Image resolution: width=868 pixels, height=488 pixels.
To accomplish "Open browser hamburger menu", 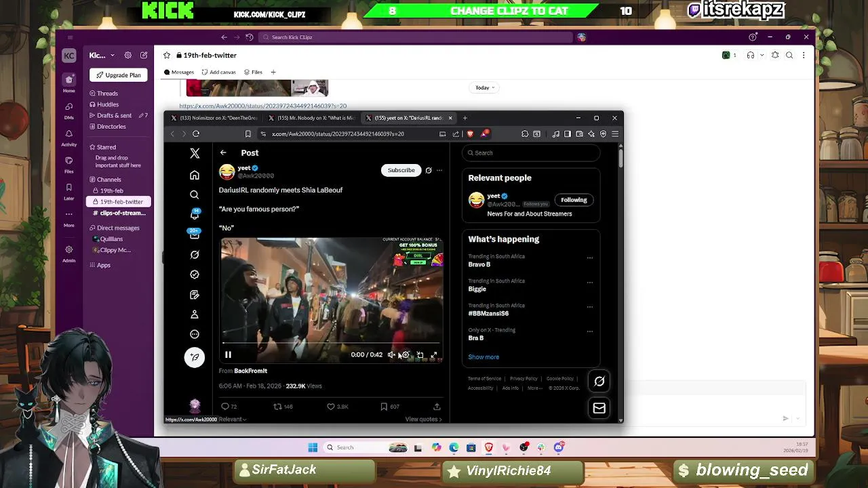I will [615, 134].
